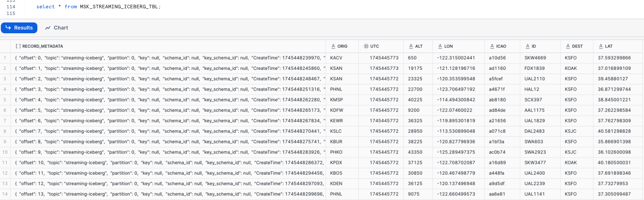
Task: Select the PHNL origin in row 4
Action: (x=342, y=89)
